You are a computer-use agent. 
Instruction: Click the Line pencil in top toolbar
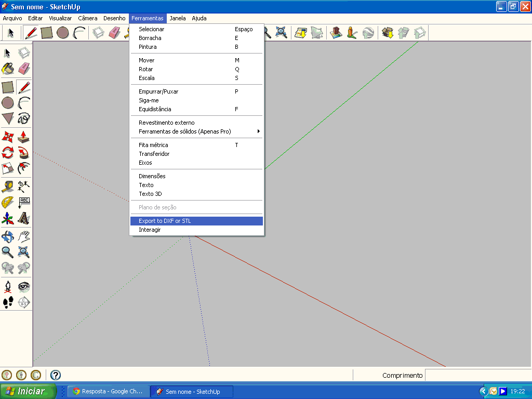(31, 33)
